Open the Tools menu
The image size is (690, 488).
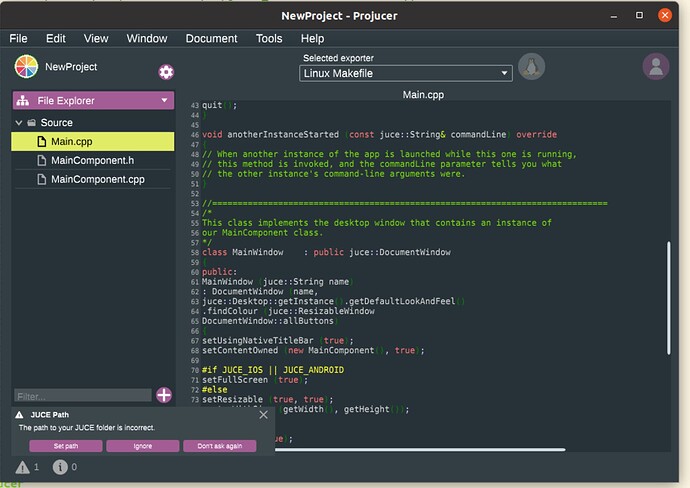[x=269, y=39]
